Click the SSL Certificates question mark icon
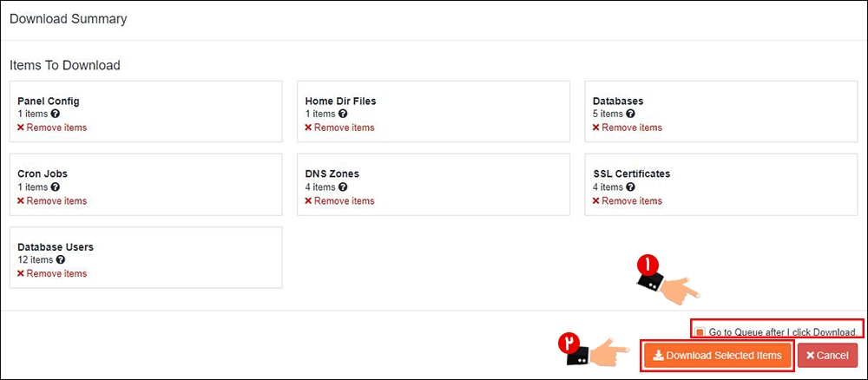This screenshot has height=380, width=868. point(630,187)
